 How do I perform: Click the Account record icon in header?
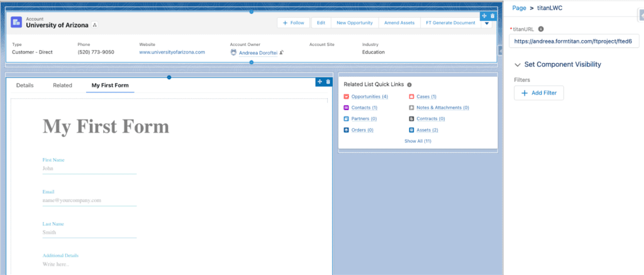click(16, 22)
